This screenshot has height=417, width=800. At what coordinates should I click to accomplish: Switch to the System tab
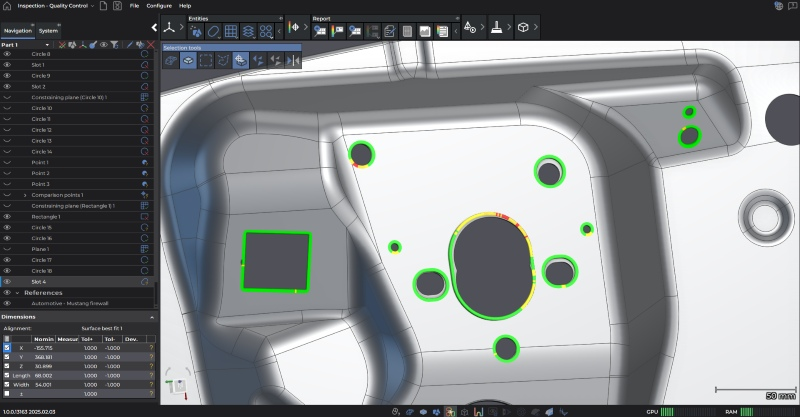(48, 31)
